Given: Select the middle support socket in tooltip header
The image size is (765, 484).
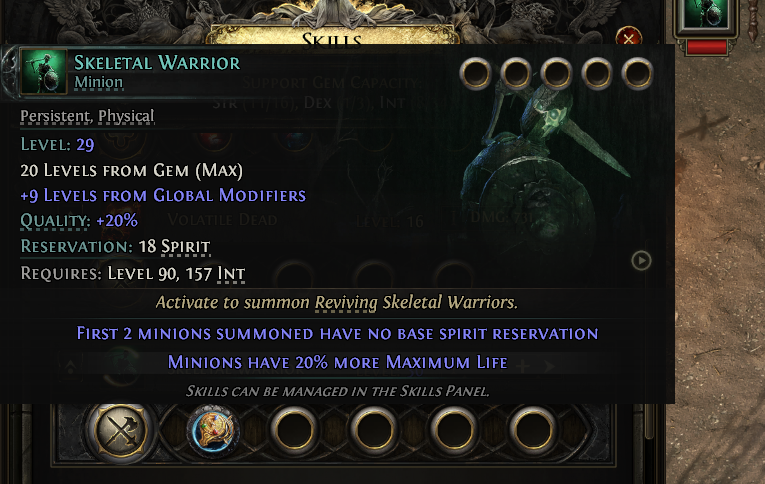Looking at the screenshot, I should (x=557, y=74).
